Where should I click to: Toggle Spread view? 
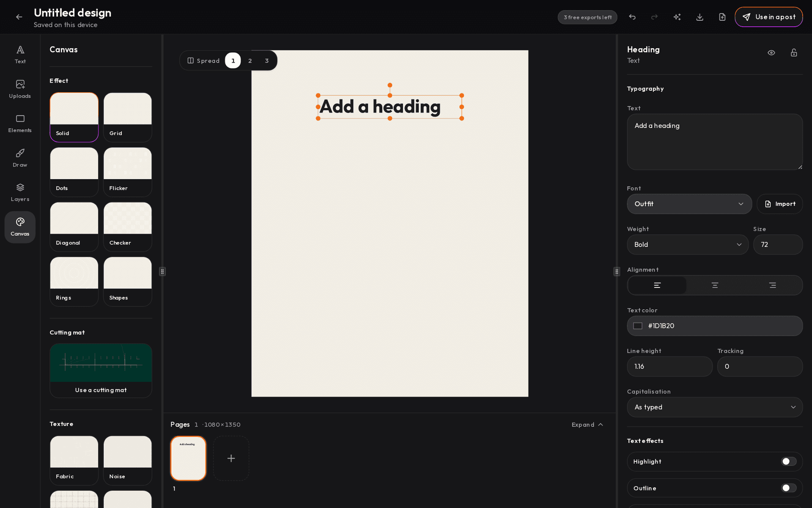(203, 61)
